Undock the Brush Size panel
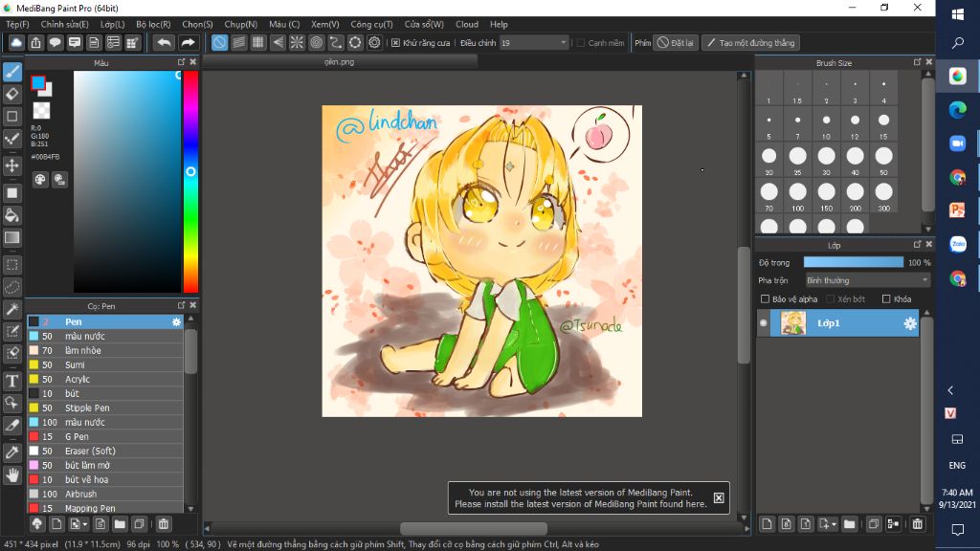This screenshot has width=980, height=551. pyautogui.click(x=917, y=62)
